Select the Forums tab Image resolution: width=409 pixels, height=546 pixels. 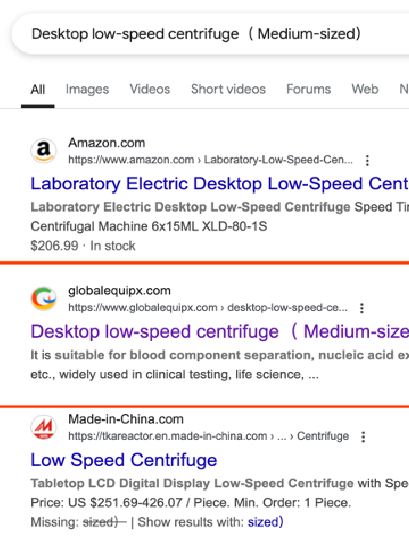(308, 89)
